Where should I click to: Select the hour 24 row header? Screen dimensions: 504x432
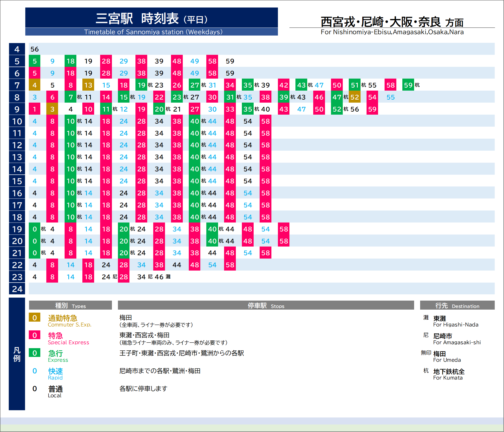click(17, 289)
